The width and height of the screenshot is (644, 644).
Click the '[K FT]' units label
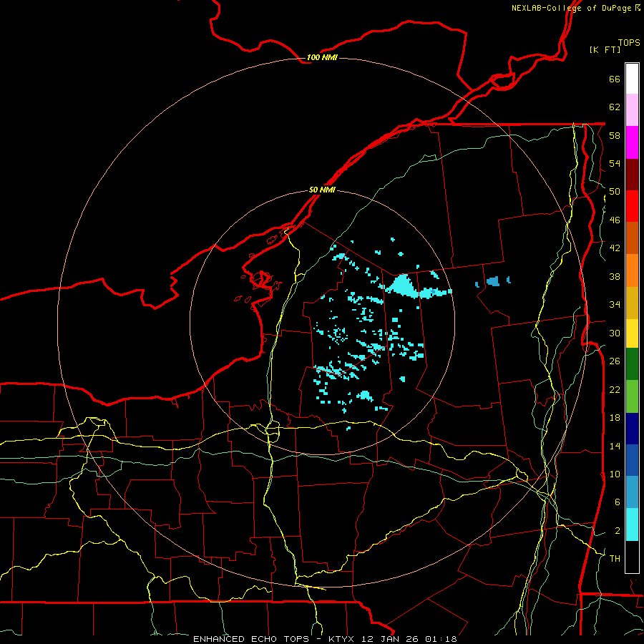605,49
